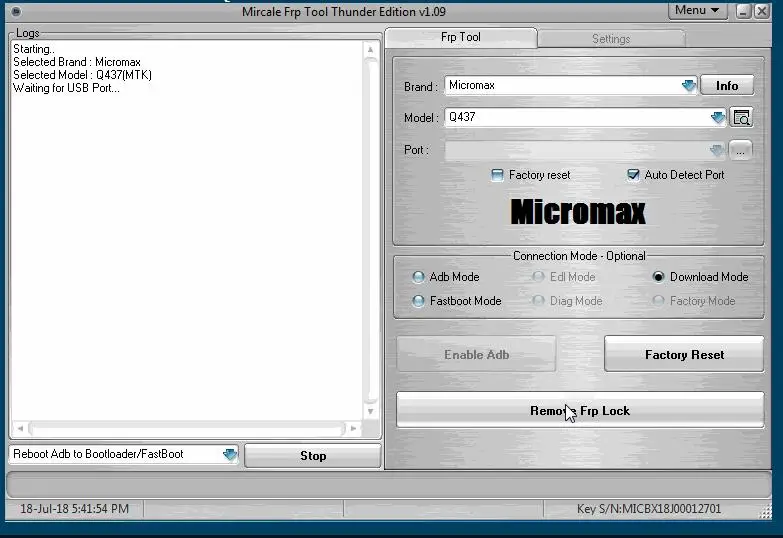
Task: Select the Factory Mode radio option
Action: [x=658, y=301]
